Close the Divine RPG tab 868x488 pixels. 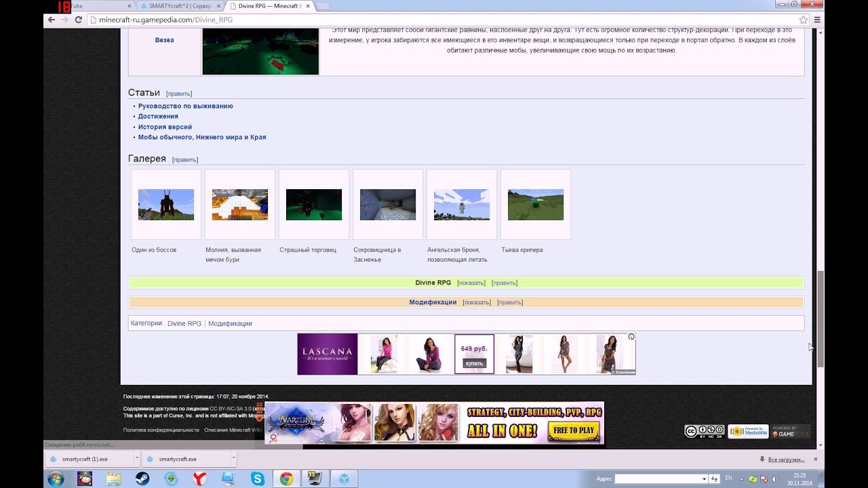pos(308,6)
